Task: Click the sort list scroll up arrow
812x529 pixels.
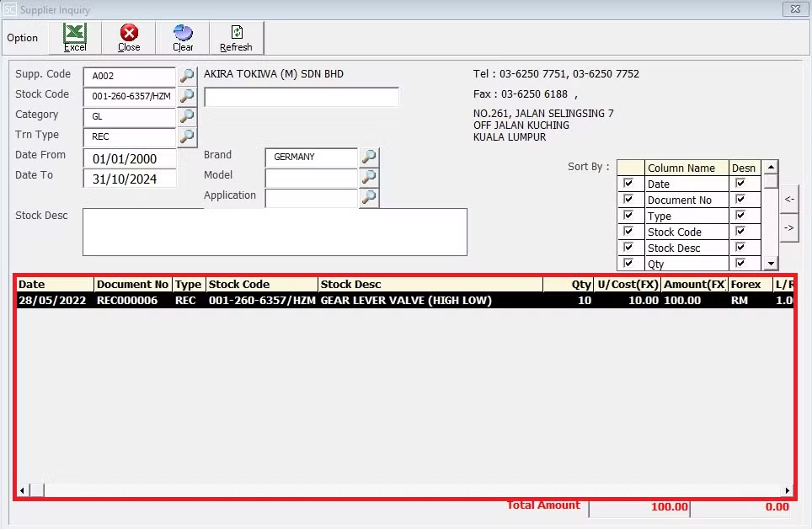Action: point(771,167)
